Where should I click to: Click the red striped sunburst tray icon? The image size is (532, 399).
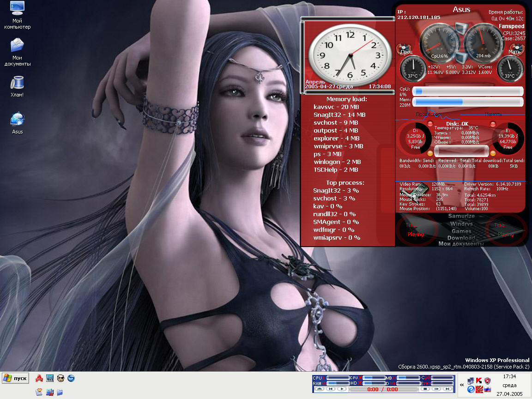[479, 389]
